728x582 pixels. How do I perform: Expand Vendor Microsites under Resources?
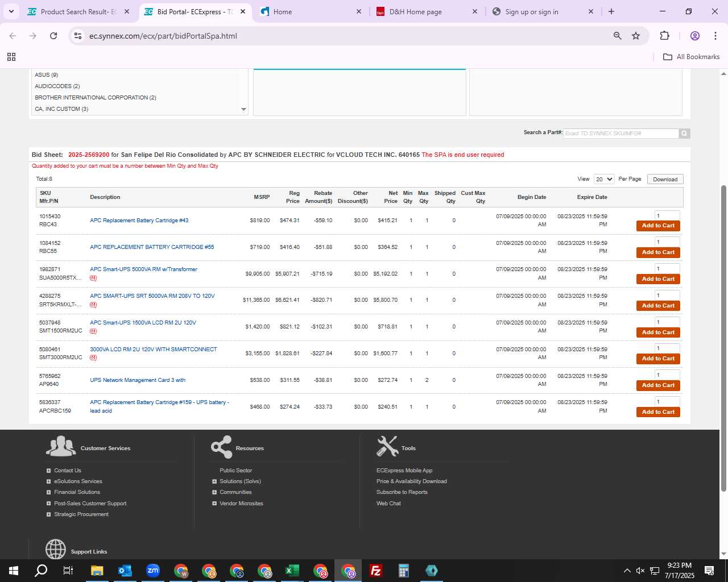(214, 504)
